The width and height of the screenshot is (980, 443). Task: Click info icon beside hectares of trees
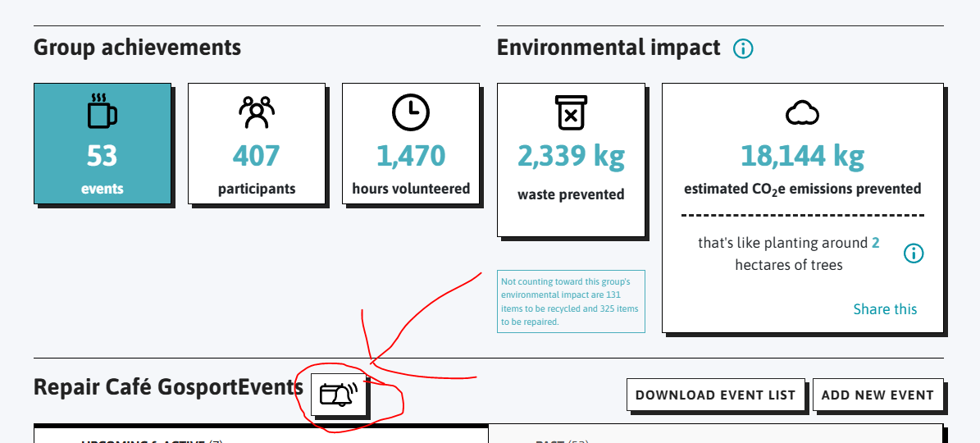pos(913,253)
